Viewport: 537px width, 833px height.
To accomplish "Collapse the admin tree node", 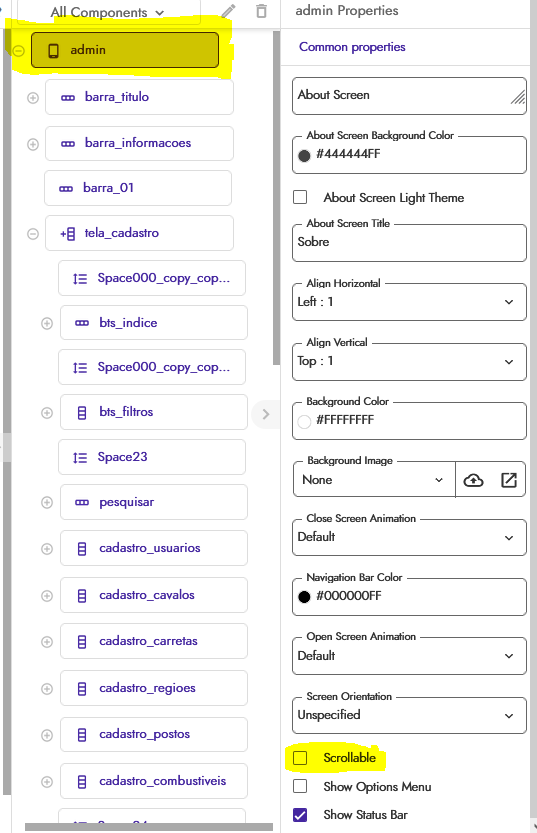I will [x=19, y=51].
